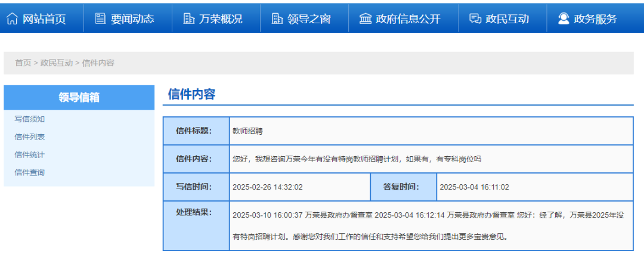Open 信件查询 in the sidebar
Screen dimensions: 644x257
point(30,173)
